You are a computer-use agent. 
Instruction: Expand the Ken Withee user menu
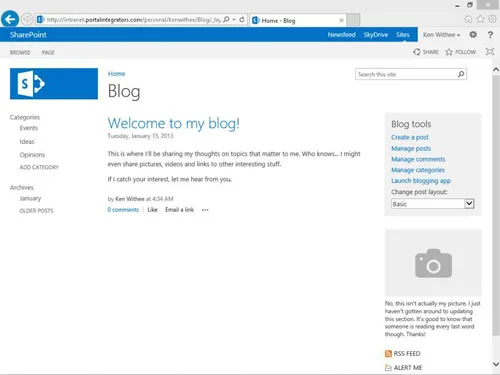pos(441,35)
